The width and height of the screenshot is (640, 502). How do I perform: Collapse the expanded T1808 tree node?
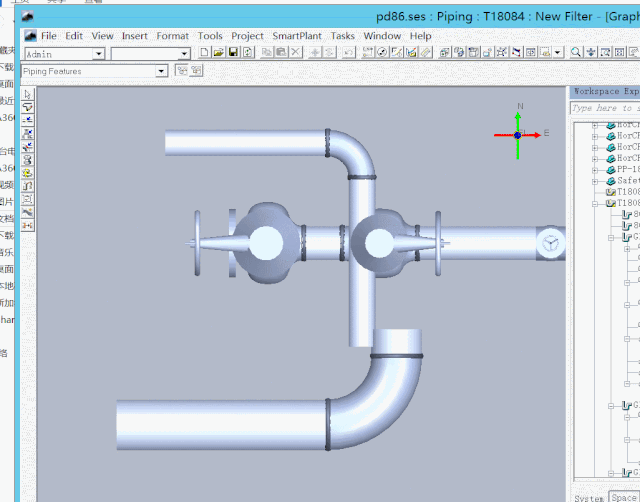point(595,203)
